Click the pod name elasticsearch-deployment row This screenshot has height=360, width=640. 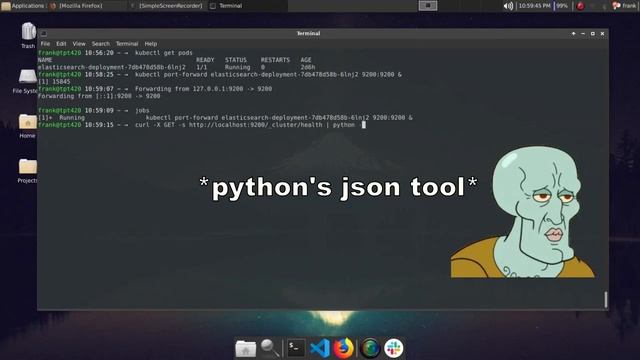point(176,67)
